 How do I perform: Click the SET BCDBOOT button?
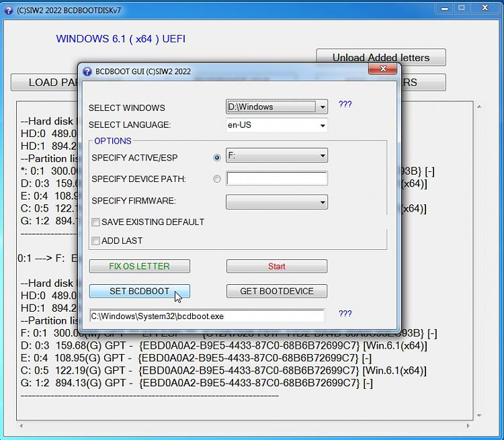click(140, 291)
